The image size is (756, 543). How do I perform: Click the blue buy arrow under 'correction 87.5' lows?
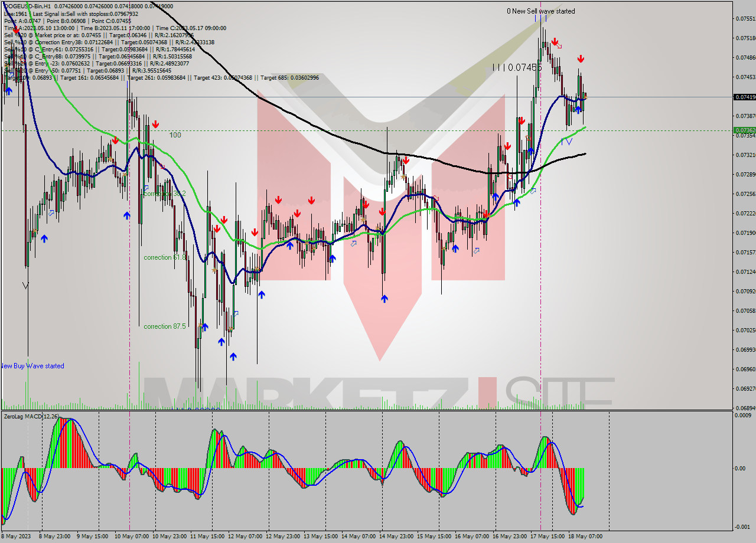pyautogui.click(x=233, y=356)
